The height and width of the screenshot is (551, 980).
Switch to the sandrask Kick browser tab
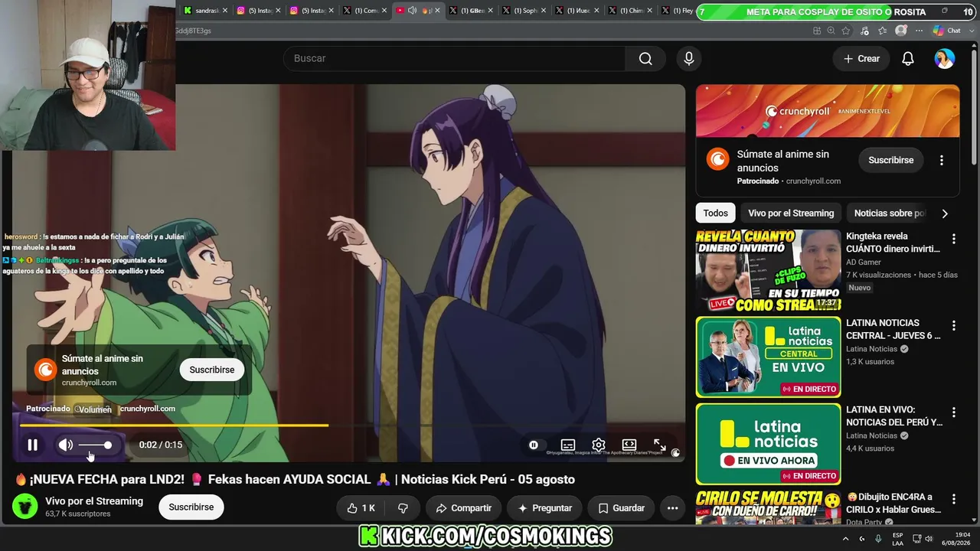205,11
